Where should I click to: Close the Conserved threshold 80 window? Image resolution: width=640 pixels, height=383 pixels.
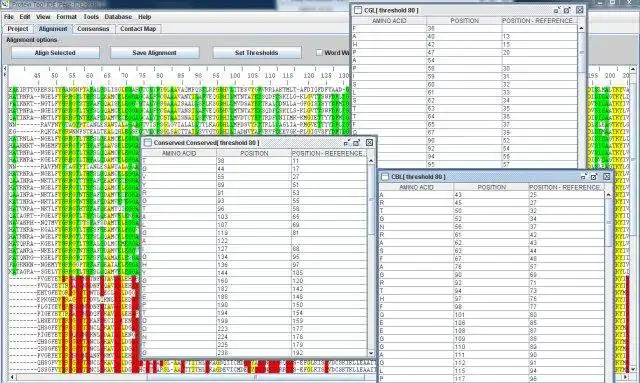[x=369, y=143]
